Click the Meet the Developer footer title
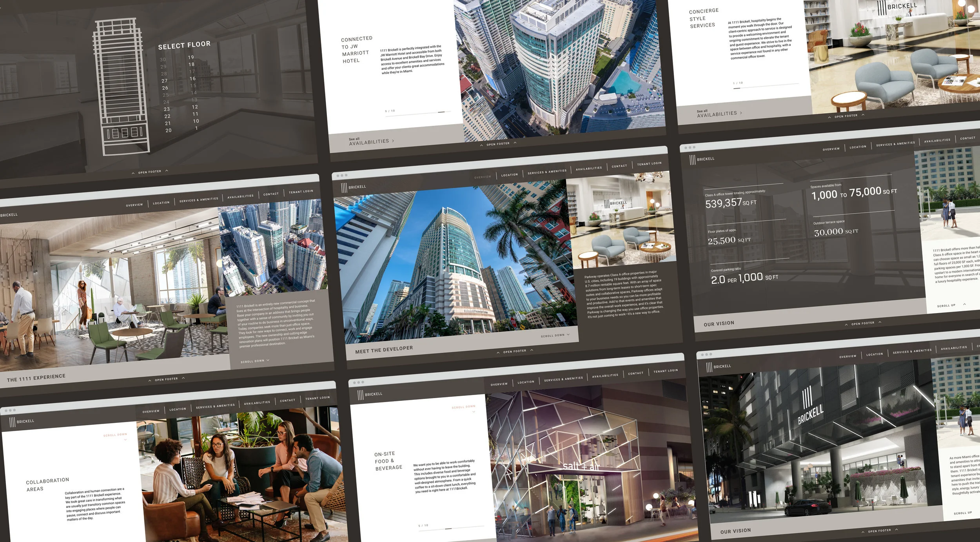980x542 pixels. 384,350
